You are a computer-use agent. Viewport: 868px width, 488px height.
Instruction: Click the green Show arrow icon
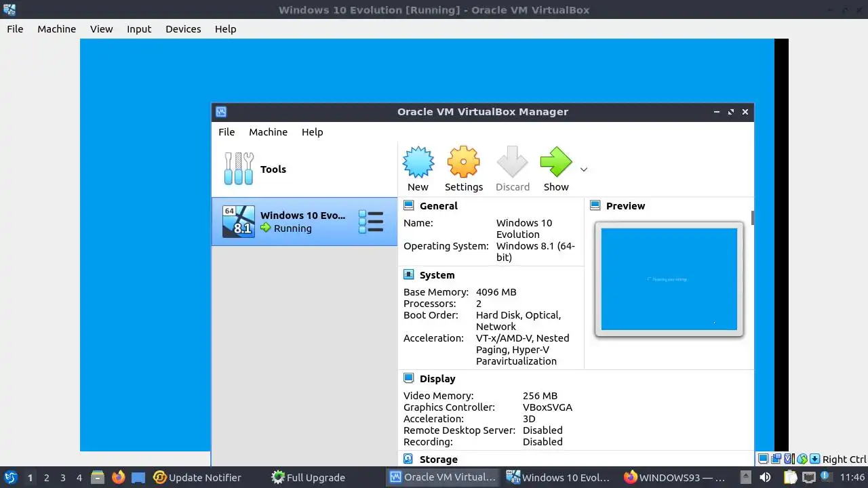click(x=556, y=163)
